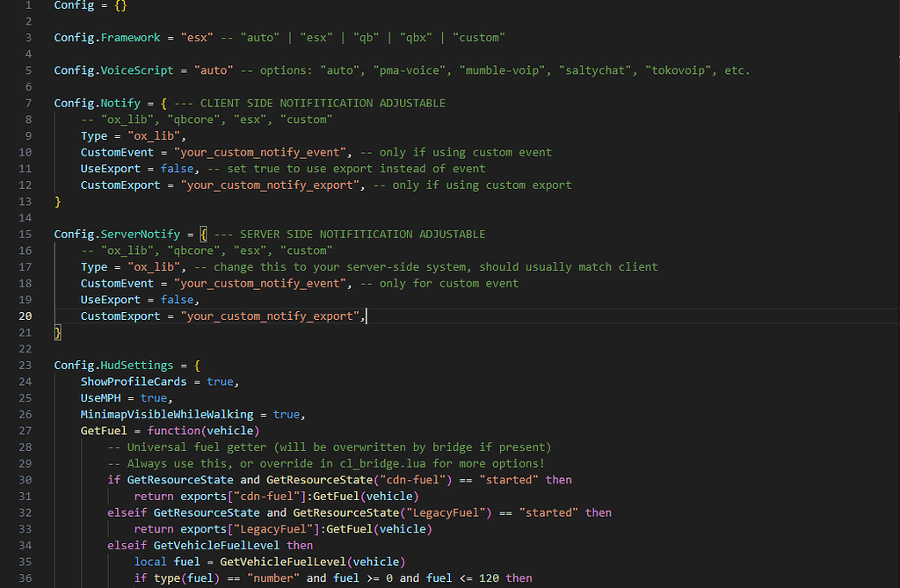Click "local fuel" declaration on line 35
This screenshot has width=900, height=588.
pos(167,562)
